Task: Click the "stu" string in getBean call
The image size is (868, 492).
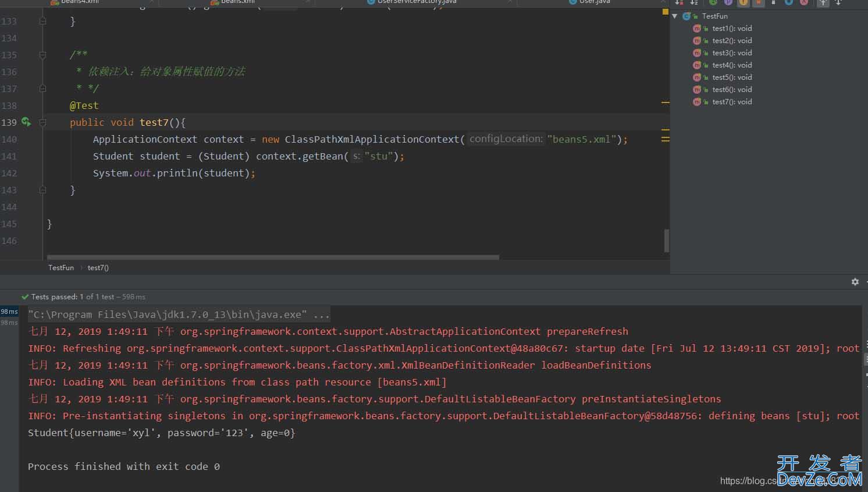Action: (379, 156)
